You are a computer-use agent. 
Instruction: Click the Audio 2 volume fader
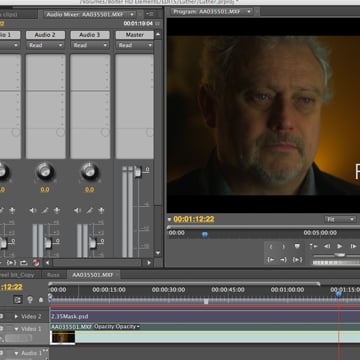coord(48,243)
